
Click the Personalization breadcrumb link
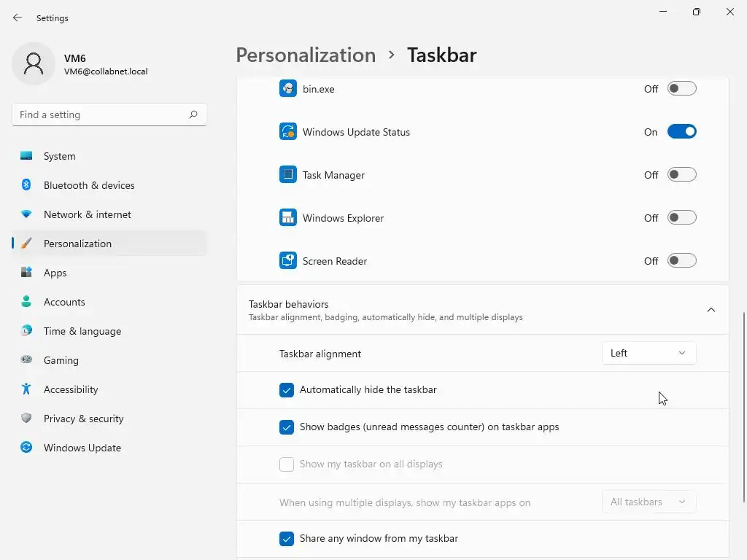click(x=306, y=55)
